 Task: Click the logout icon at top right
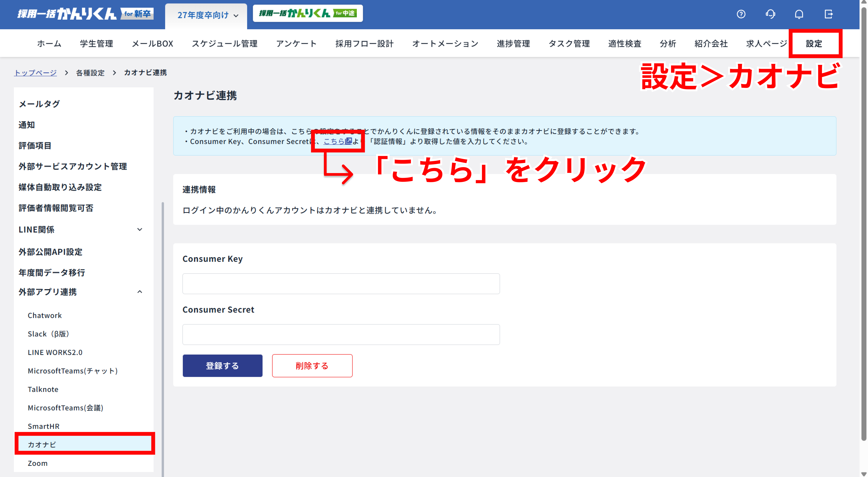[829, 14]
